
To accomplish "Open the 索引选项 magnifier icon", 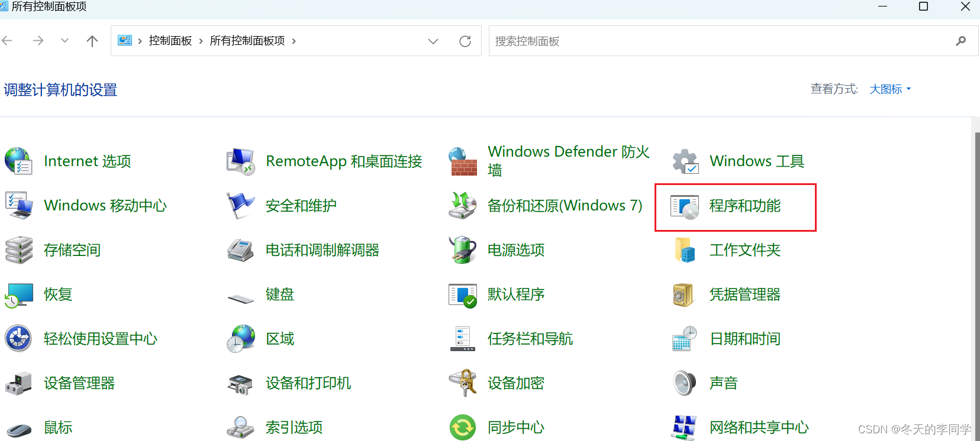I will point(240,427).
